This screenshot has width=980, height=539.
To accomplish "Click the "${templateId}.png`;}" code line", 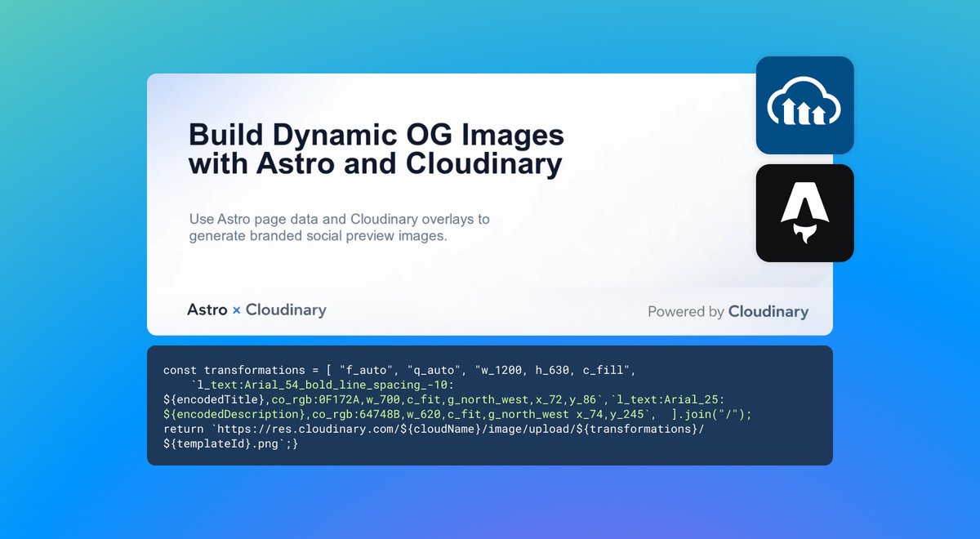I will pyautogui.click(x=231, y=444).
